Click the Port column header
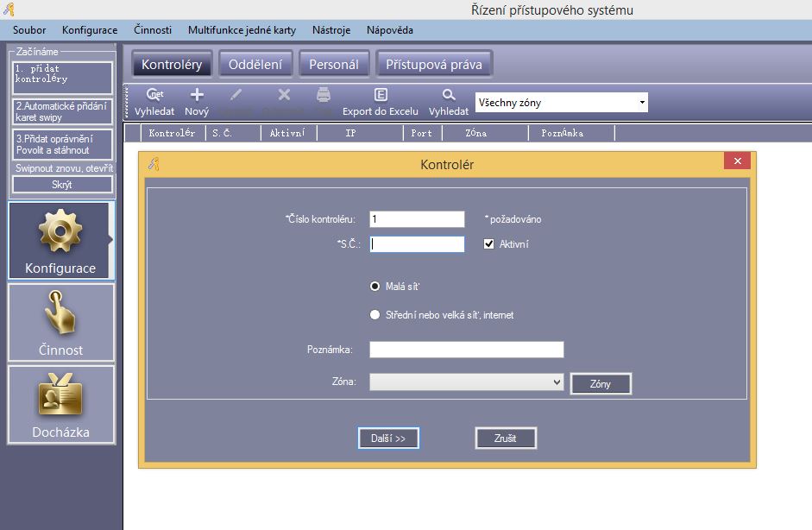 (x=423, y=133)
